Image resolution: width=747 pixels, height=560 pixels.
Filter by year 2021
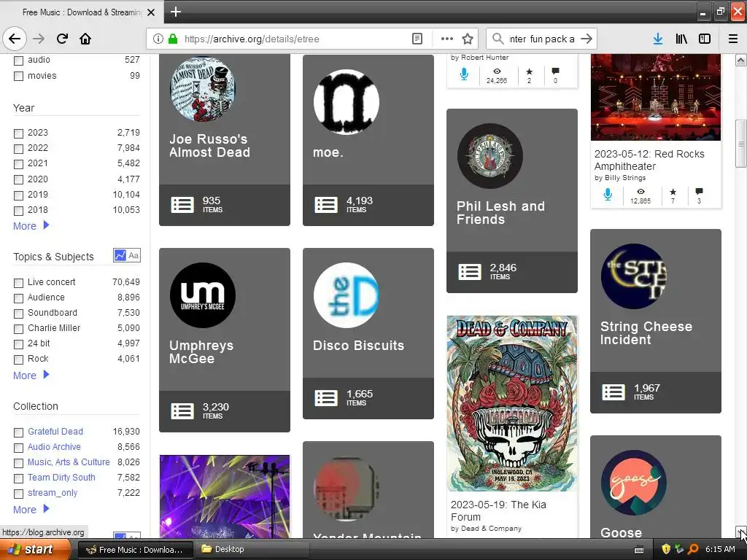click(18, 164)
